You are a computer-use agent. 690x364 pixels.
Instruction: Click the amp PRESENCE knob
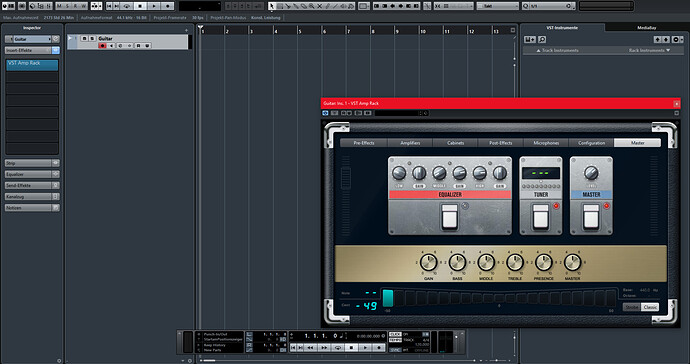pyautogui.click(x=543, y=263)
